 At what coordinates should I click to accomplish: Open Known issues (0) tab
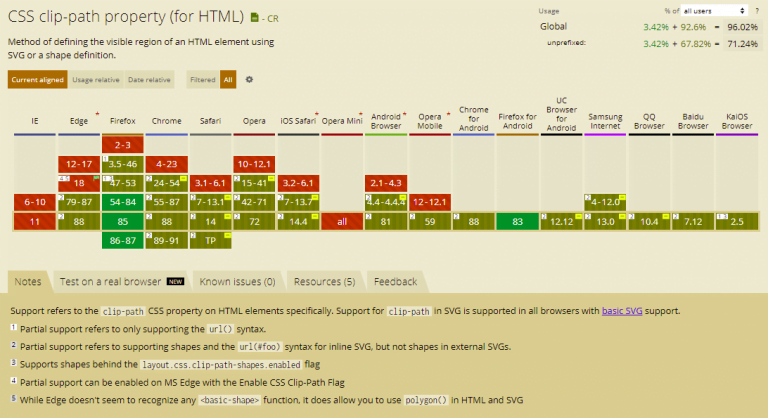[238, 282]
